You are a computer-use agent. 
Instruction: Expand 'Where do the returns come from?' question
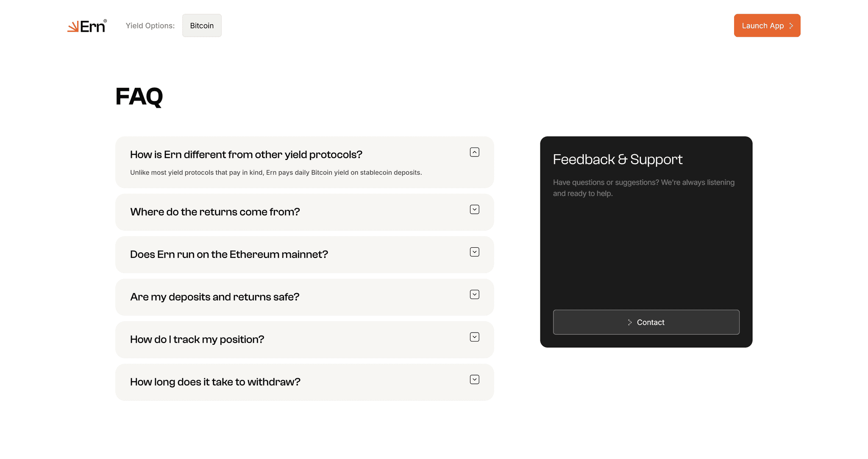(x=304, y=212)
